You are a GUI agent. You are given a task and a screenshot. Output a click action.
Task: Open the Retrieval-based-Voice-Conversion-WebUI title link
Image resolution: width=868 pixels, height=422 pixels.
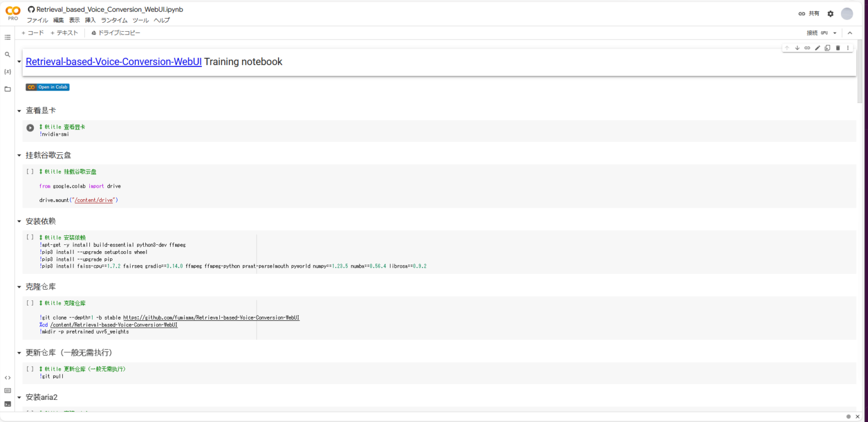114,62
